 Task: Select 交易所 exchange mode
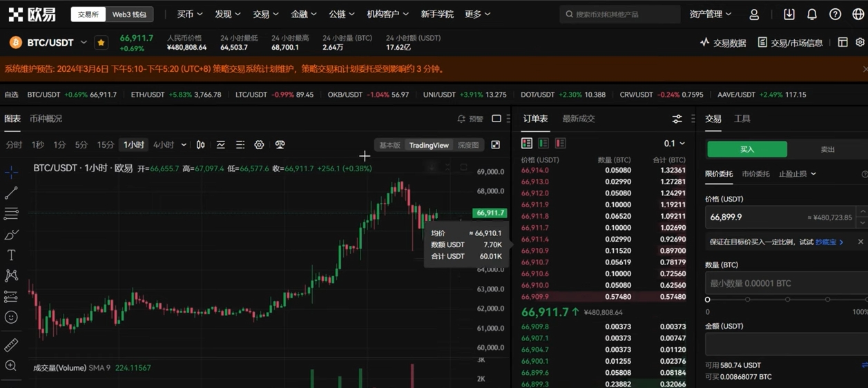click(88, 14)
